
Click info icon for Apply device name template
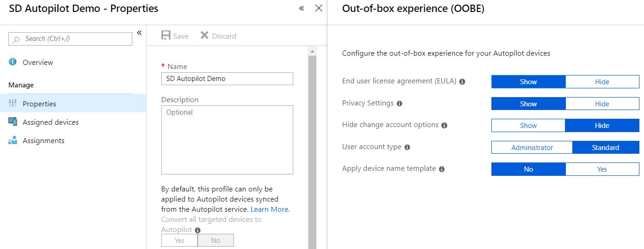[x=442, y=169]
